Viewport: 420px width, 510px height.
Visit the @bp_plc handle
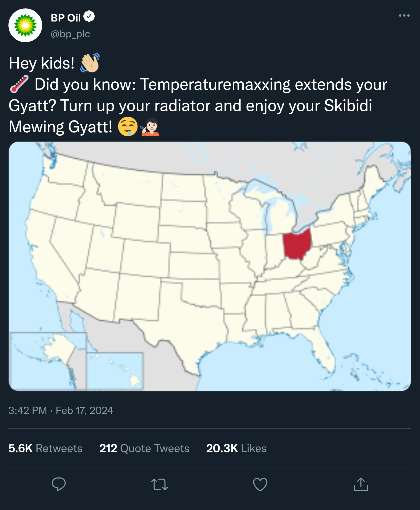pyautogui.click(x=70, y=34)
